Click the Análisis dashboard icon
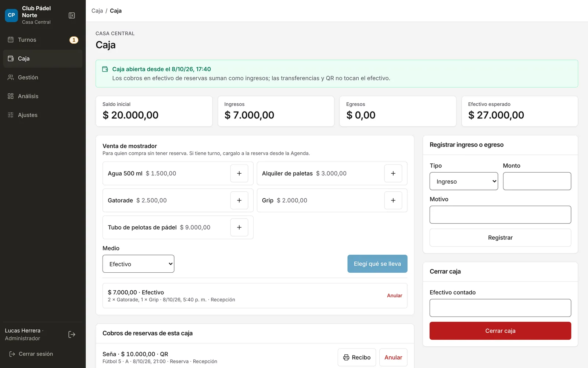 tap(11, 96)
